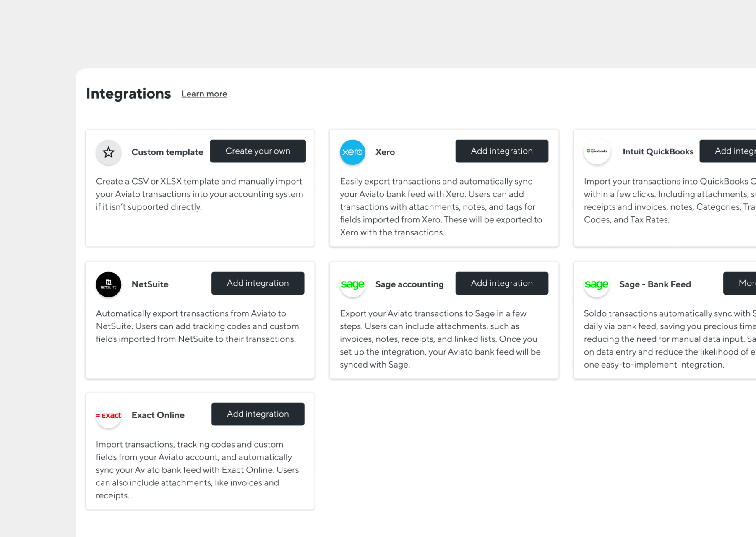This screenshot has width=756, height=537.
Task: Open the Learn more link
Action: coord(204,94)
